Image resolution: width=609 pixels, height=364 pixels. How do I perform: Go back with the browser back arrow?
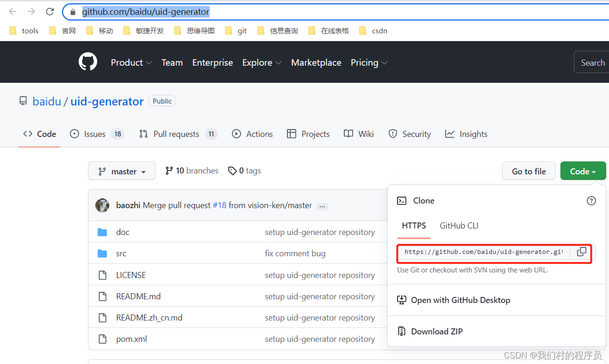[13, 12]
